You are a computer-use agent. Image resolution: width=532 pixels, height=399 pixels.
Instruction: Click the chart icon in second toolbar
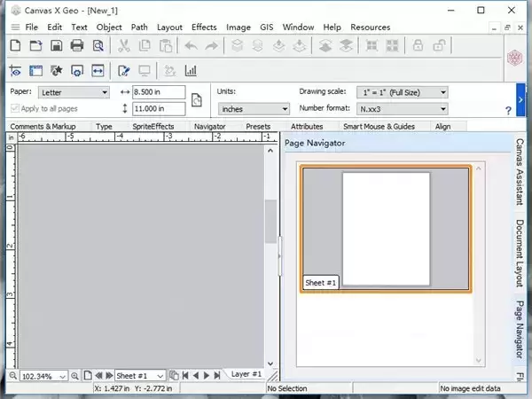click(191, 70)
